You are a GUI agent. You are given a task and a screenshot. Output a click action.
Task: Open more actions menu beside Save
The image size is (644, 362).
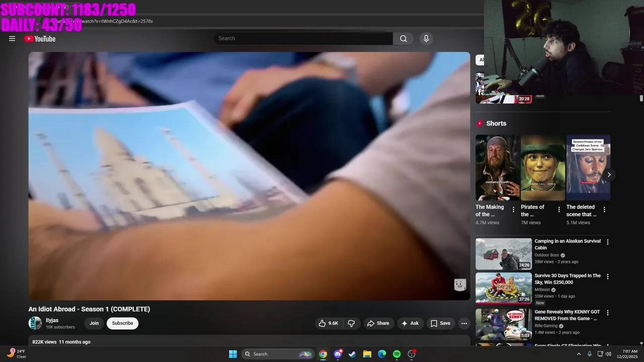(x=464, y=323)
